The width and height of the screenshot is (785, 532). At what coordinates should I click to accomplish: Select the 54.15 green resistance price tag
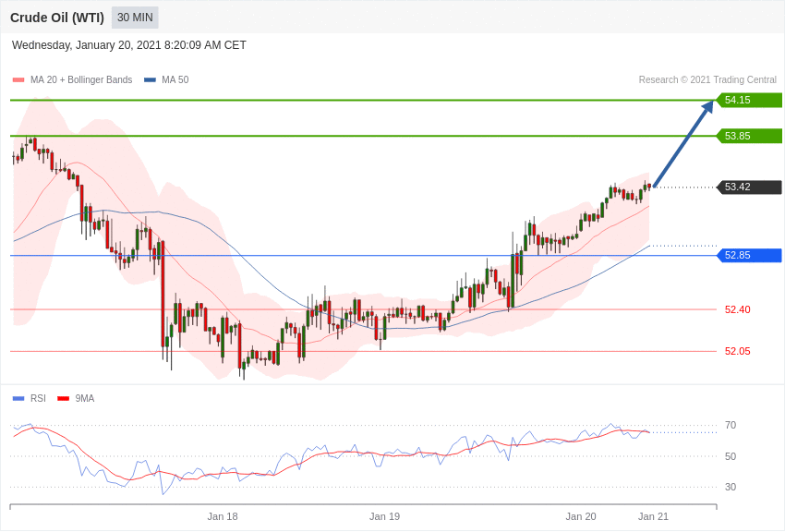click(750, 100)
